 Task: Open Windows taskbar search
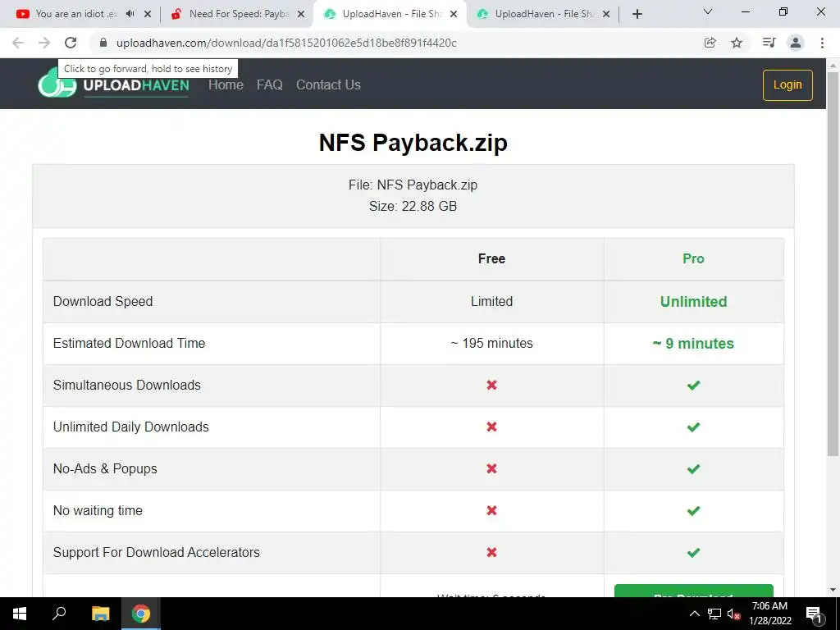[x=59, y=614]
